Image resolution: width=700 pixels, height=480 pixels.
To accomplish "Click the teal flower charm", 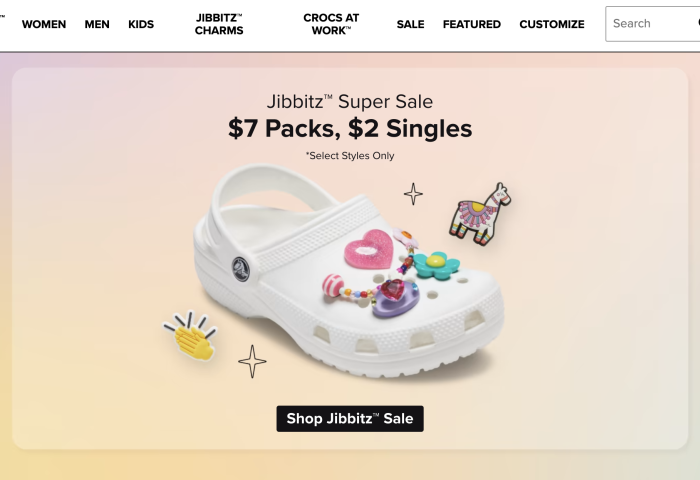I will click(436, 265).
